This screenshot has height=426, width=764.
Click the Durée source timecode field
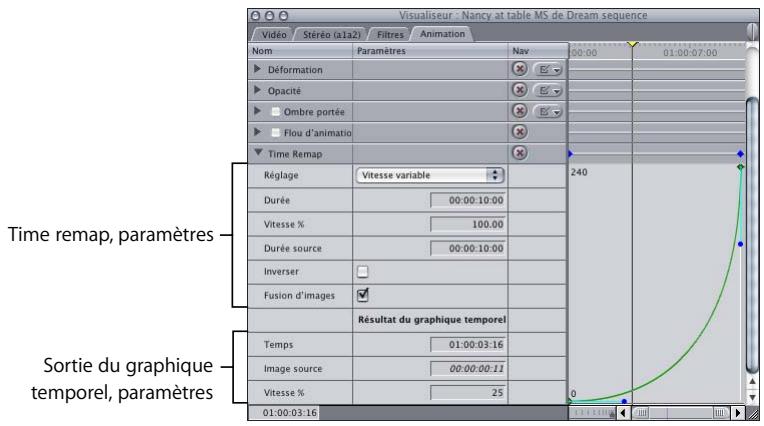coord(468,248)
